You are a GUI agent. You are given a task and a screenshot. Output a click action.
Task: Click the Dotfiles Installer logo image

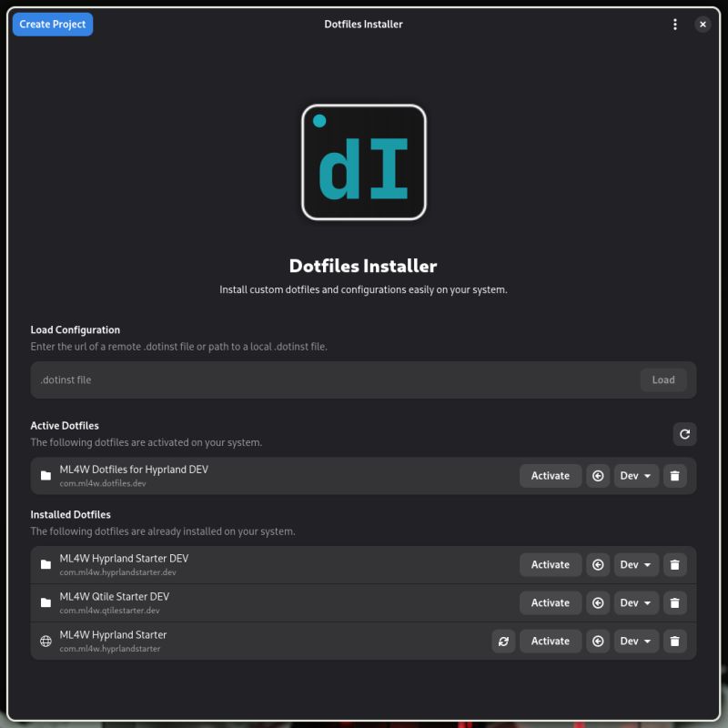[x=364, y=161]
